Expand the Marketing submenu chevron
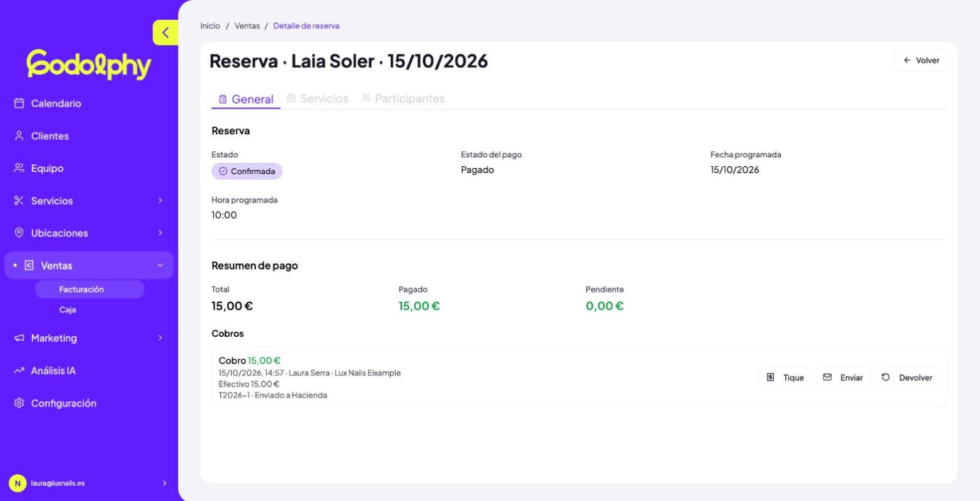This screenshot has height=501, width=980. click(x=160, y=337)
